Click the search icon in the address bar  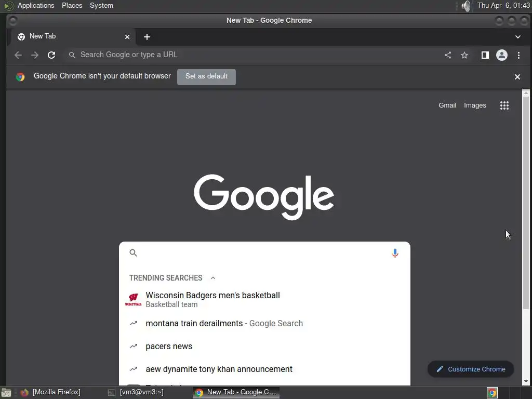click(x=72, y=55)
